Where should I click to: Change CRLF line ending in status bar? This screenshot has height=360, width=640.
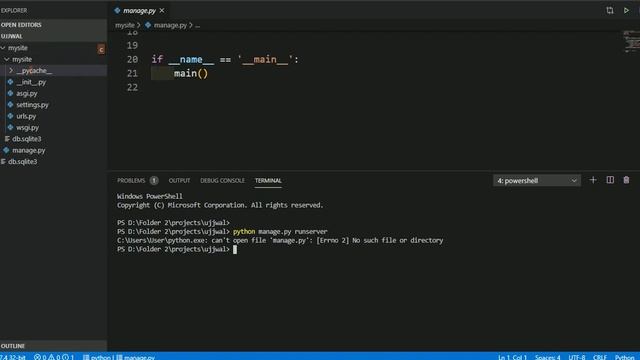pyautogui.click(x=600, y=357)
